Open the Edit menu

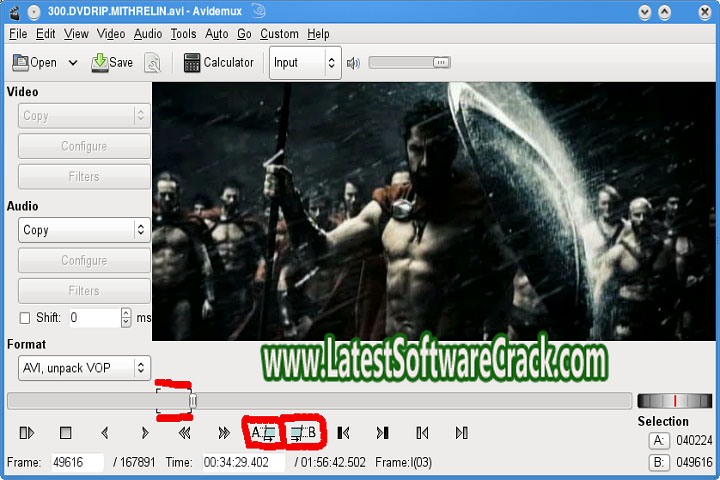click(45, 34)
